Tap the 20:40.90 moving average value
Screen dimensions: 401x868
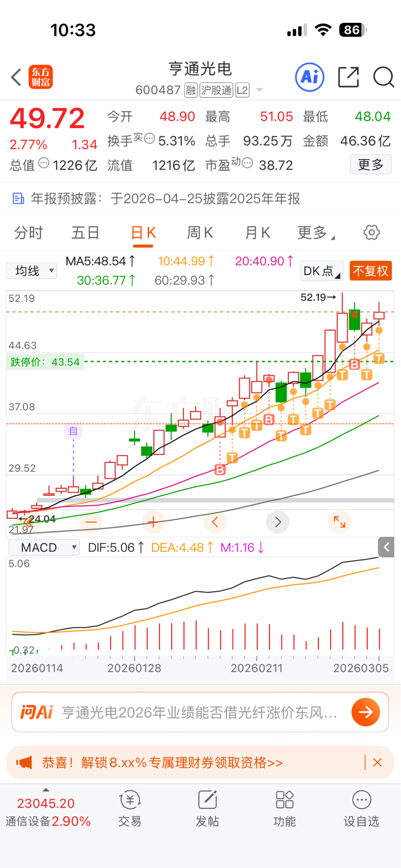click(264, 261)
